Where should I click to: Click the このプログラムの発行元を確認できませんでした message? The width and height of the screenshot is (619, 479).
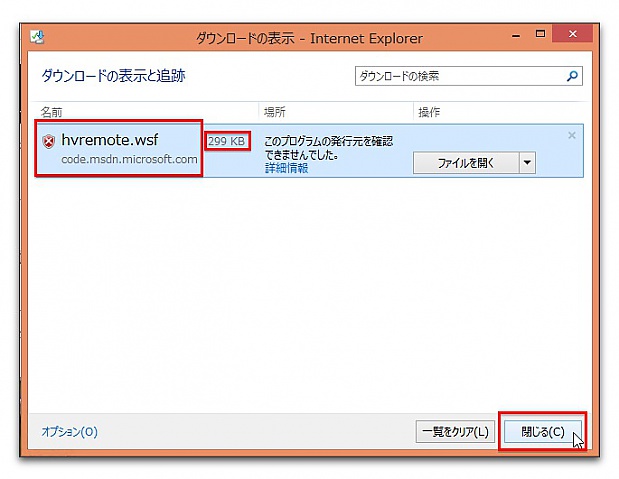(328, 148)
